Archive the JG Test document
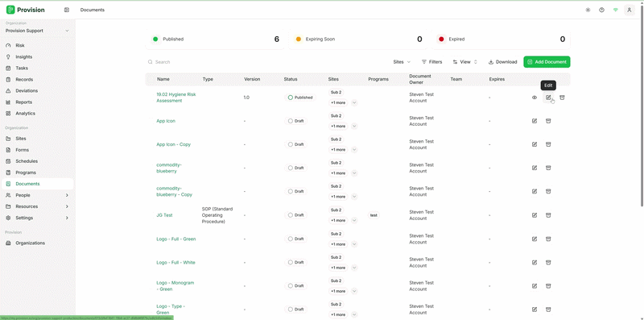The image size is (644, 320). point(548,215)
